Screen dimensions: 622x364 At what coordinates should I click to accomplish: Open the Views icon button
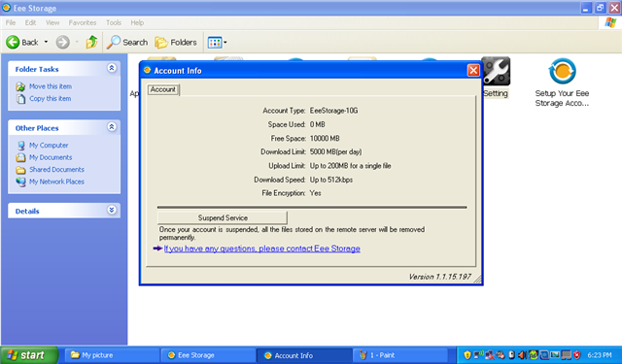tap(215, 43)
